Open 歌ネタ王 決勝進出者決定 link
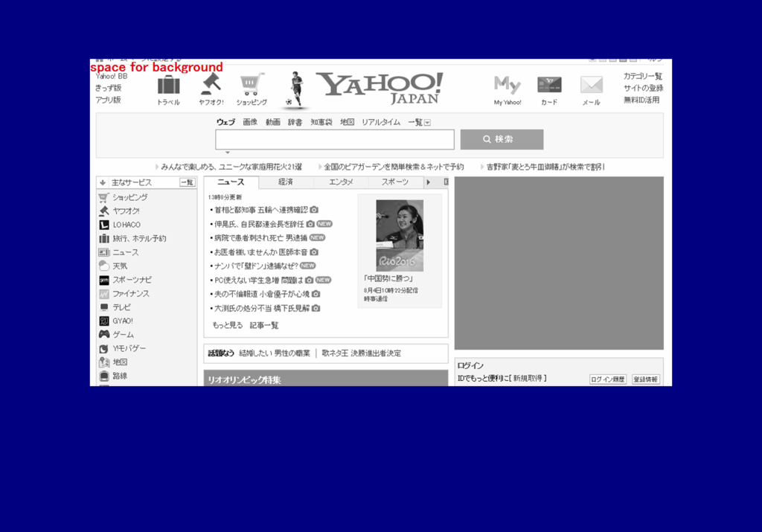The height and width of the screenshot is (532, 762). [362, 353]
